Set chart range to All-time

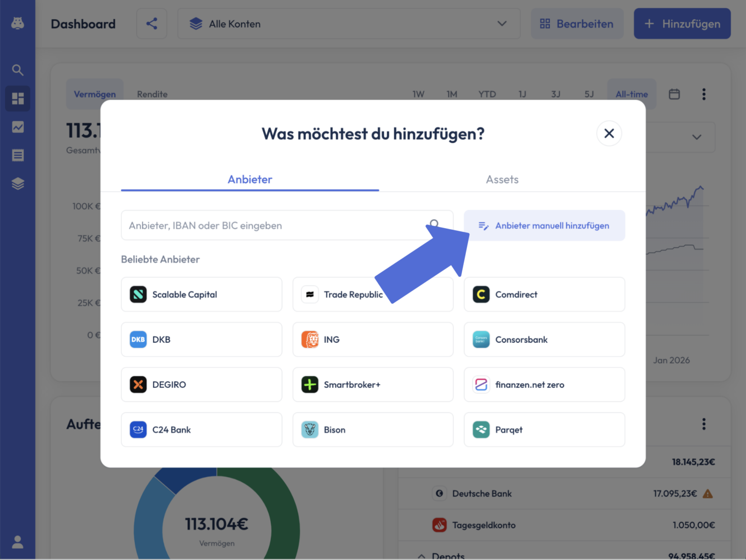pos(632,94)
